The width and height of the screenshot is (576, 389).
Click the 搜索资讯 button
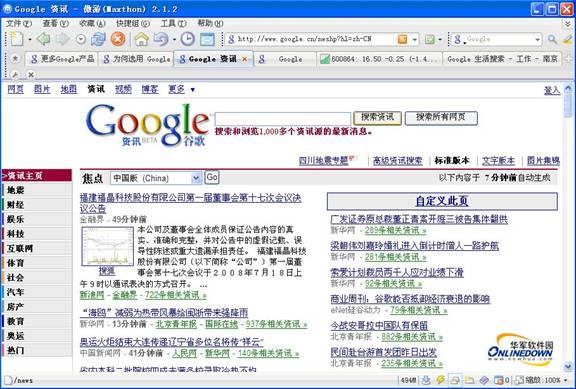click(x=377, y=118)
